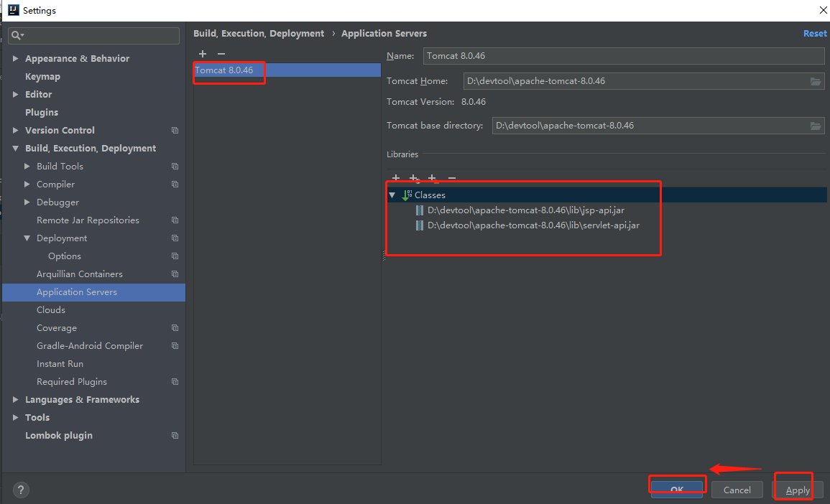Screen dimensions: 830x504
Task: Add a new application server with plus icon
Action: pos(202,54)
